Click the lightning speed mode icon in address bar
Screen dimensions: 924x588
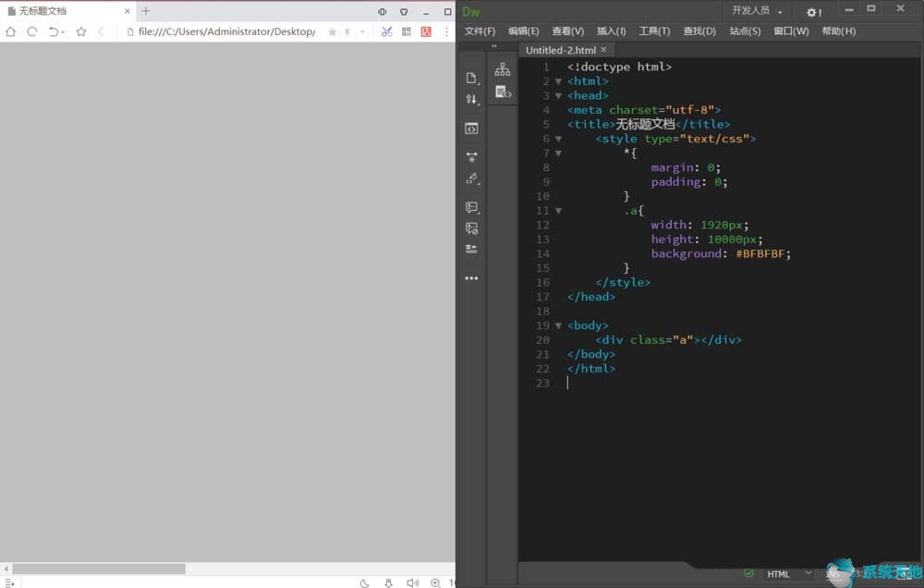click(x=347, y=31)
